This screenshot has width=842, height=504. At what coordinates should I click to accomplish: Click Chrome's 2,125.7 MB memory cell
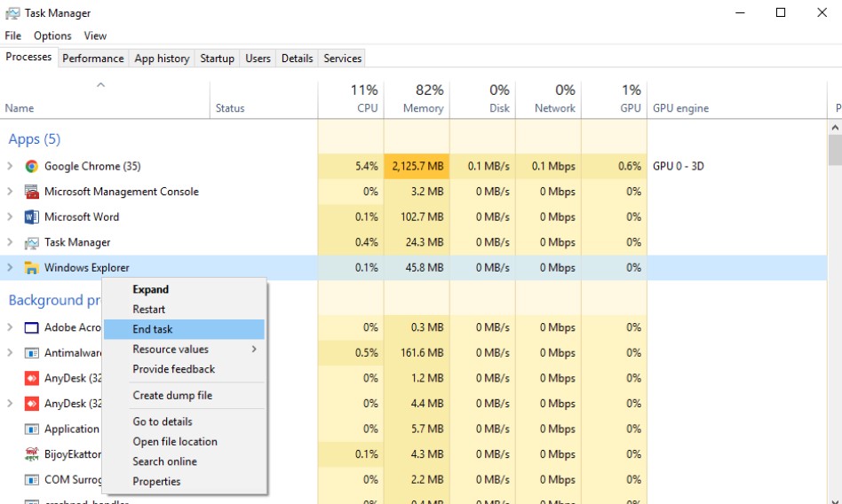point(417,167)
